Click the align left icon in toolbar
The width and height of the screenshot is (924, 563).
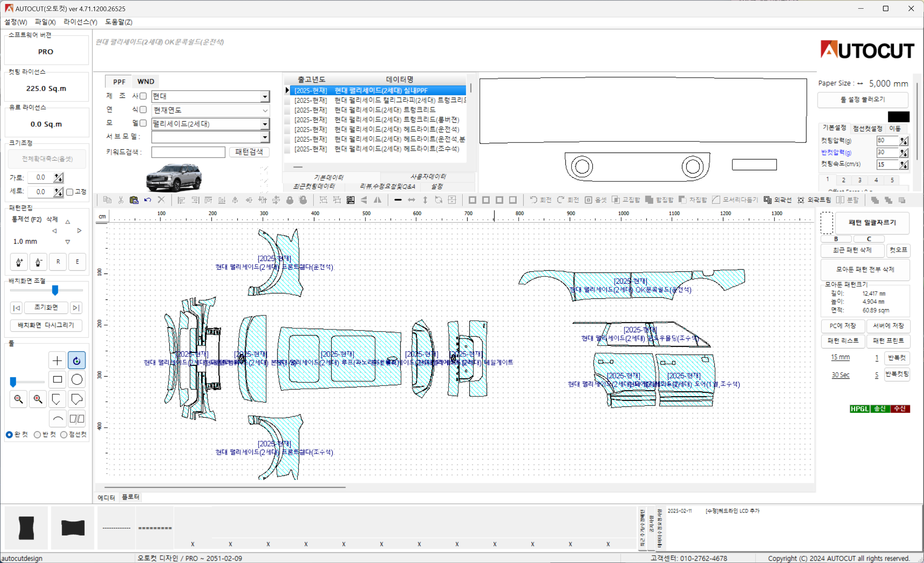pyautogui.click(x=182, y=200)
